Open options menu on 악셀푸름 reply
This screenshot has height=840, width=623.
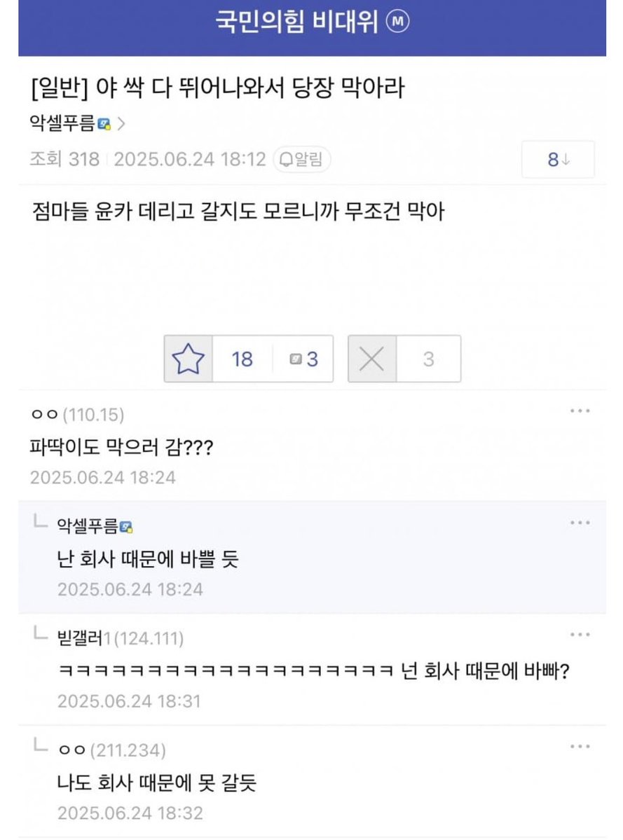coord(580,523)
